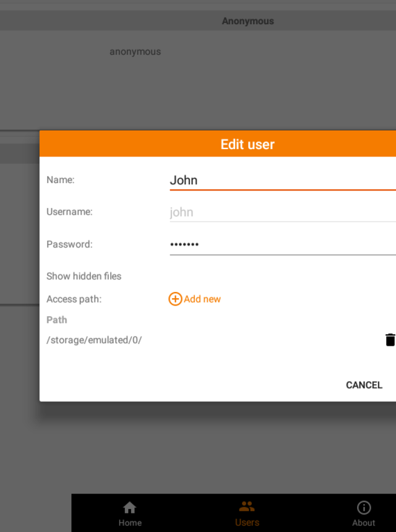The image size is (396, 532).
Task: Go to the About tab label
Action: (364, 523)
